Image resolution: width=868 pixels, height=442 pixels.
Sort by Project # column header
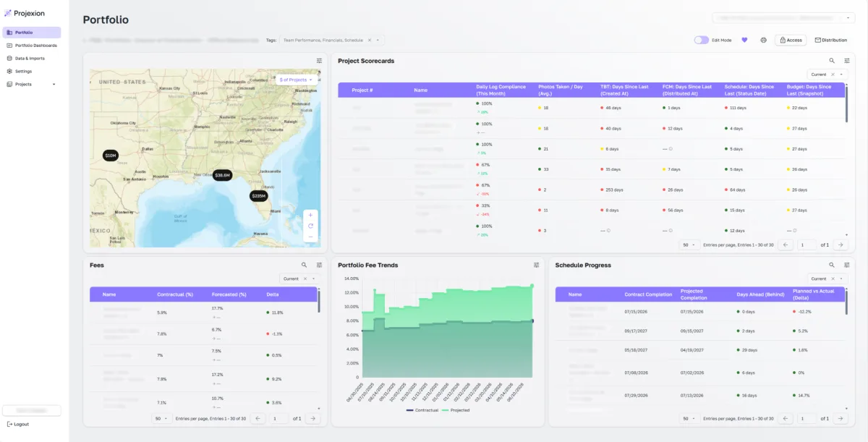[362, 90]
